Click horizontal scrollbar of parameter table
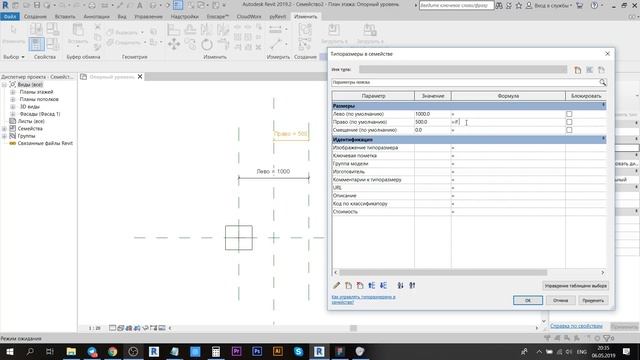This screenshot has height=360, width=640. click(x=443, y=272)
